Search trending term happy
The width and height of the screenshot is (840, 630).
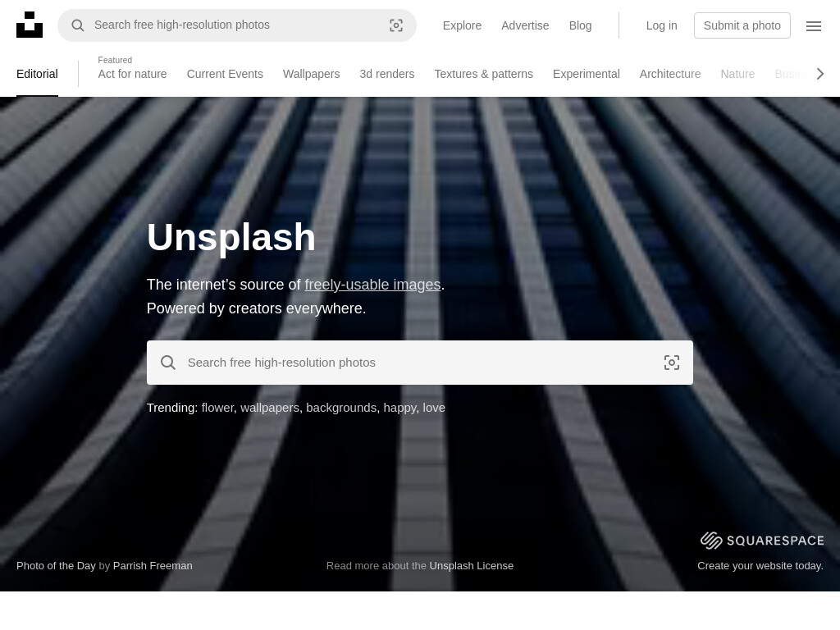400,408
